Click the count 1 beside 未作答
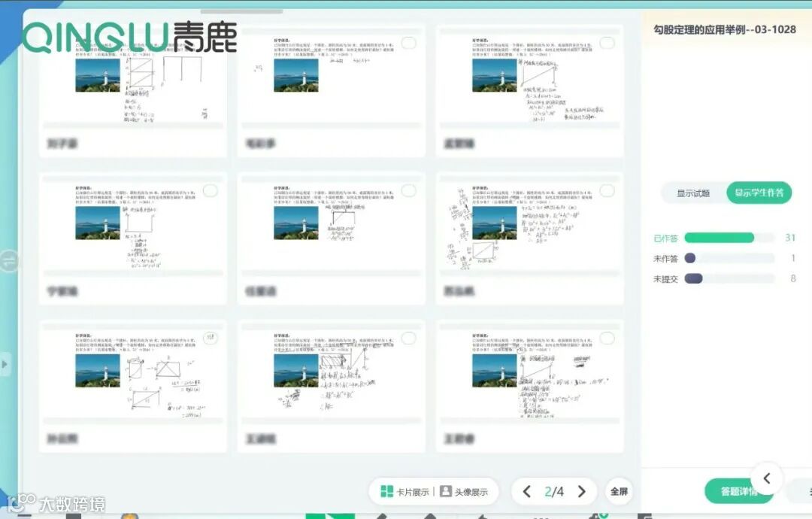This screenshot has width=812, height=519. pyautogui.click(x=793, y=258)
